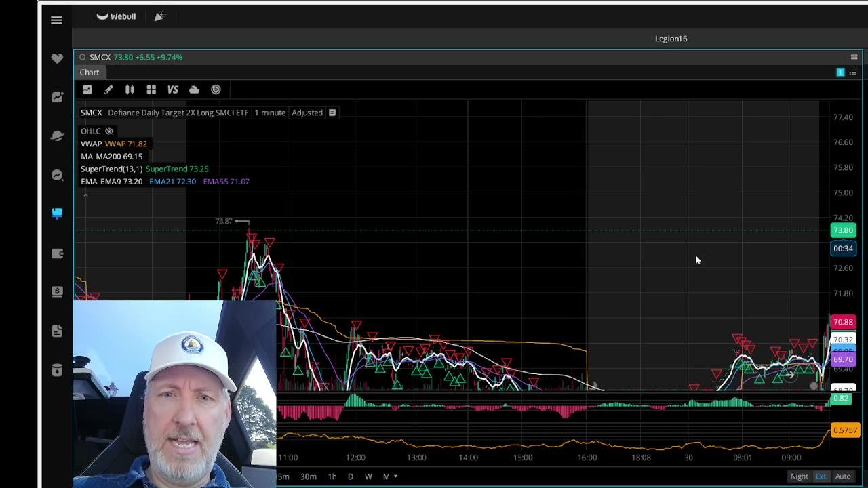This screenshot has height=488, width=868.
Task: Click the green 73.80 current price tag
Action: (x=843, y=230)
